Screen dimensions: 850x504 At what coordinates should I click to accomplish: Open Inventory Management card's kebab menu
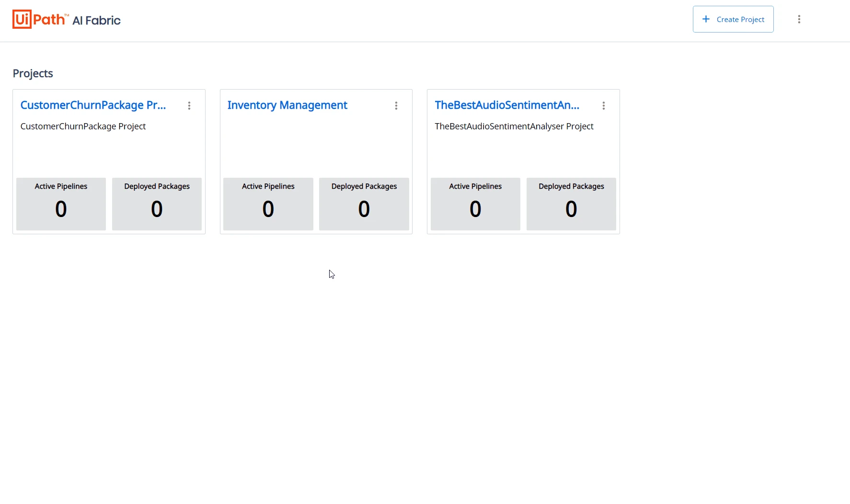pos(396,105)
